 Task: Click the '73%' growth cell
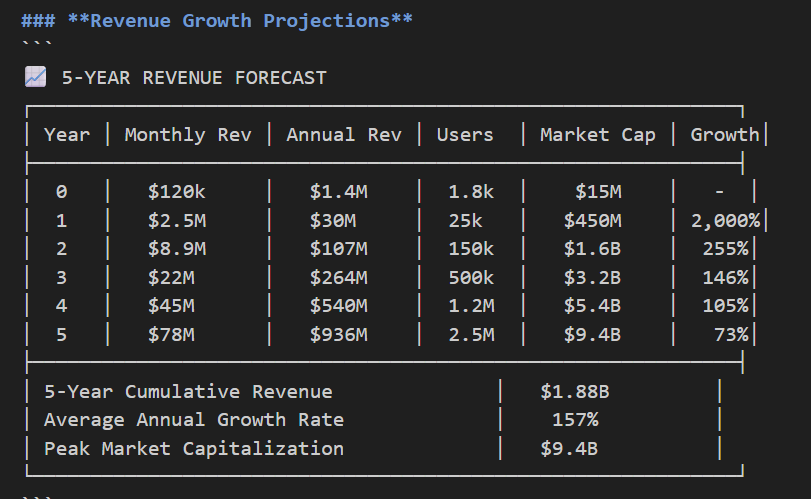[x=731, y=335]
